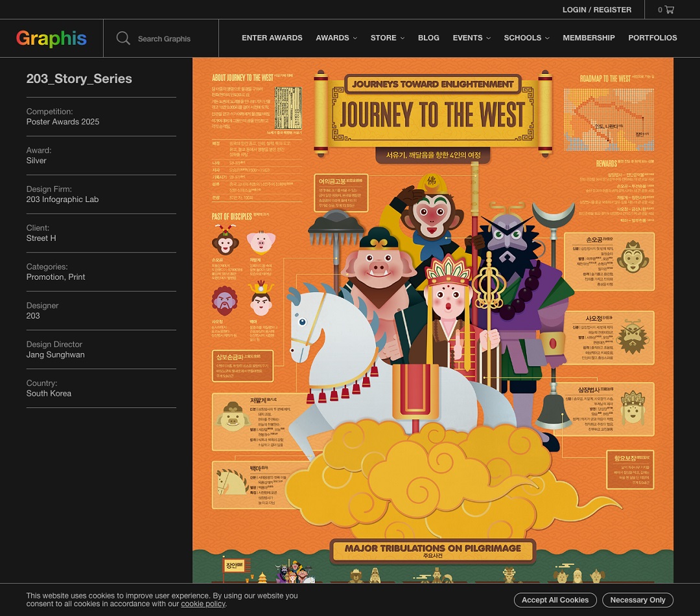Click the search magnifier icon
Screen dimensions: 700x616
tap(123, 38)
